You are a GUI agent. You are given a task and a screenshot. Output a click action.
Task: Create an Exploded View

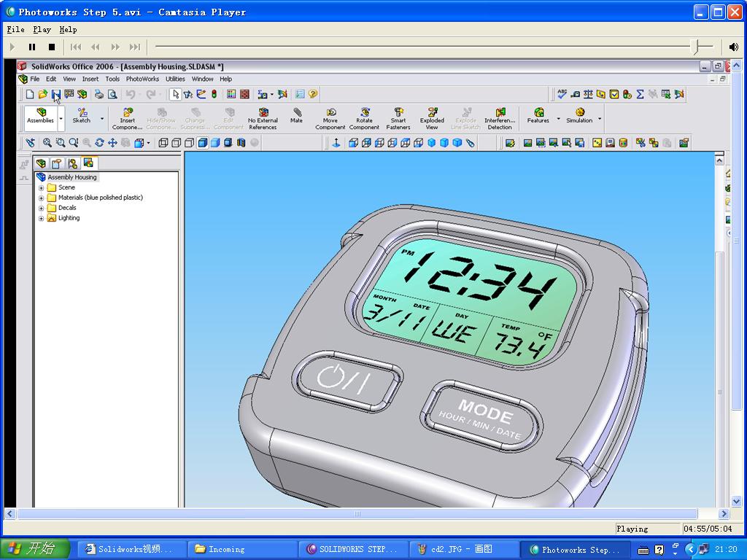[432, 118]
